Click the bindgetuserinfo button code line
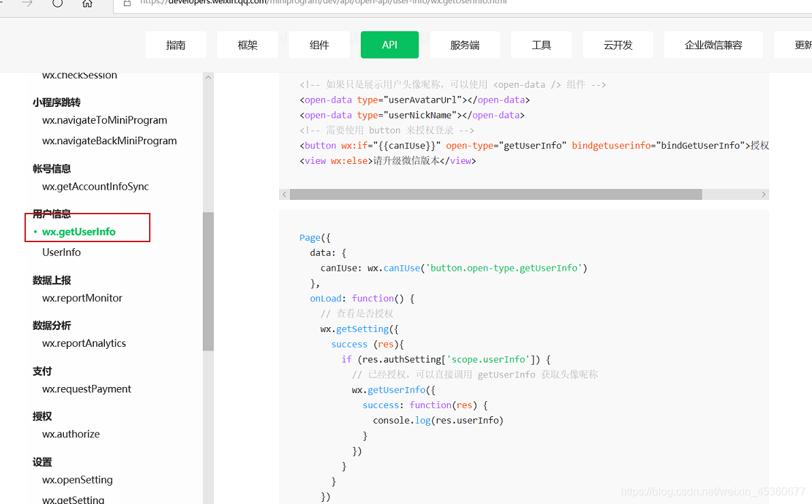The height and width of the screenshot is (504, 812). tap(534, 146)
